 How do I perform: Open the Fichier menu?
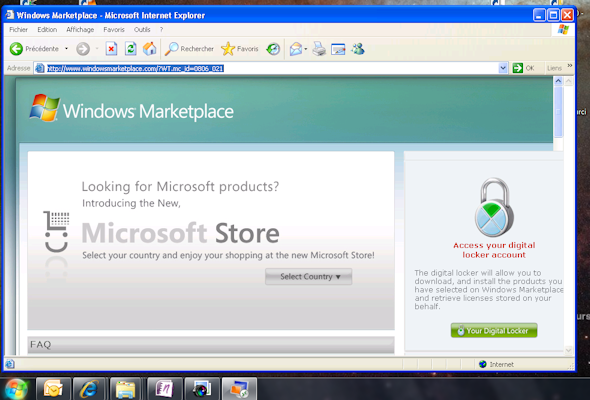(x=18, y=29)
